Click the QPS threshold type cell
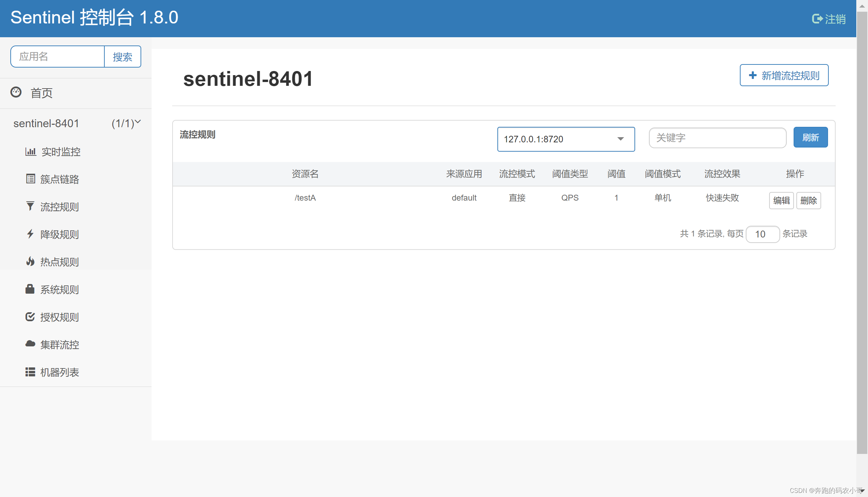The image size is (868, 497). [570, 198]
